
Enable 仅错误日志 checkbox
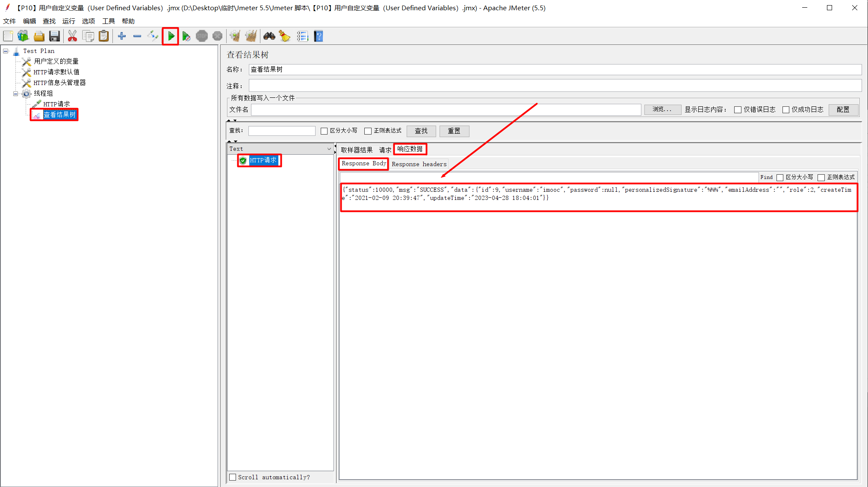pyautogui.click(x=738, y=110)
